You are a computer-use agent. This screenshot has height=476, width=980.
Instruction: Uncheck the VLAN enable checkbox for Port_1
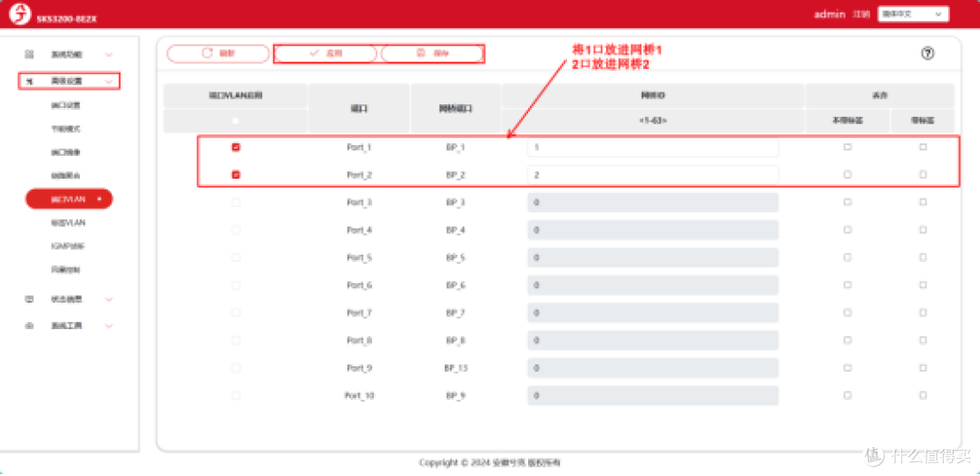[x=236, y=148]
